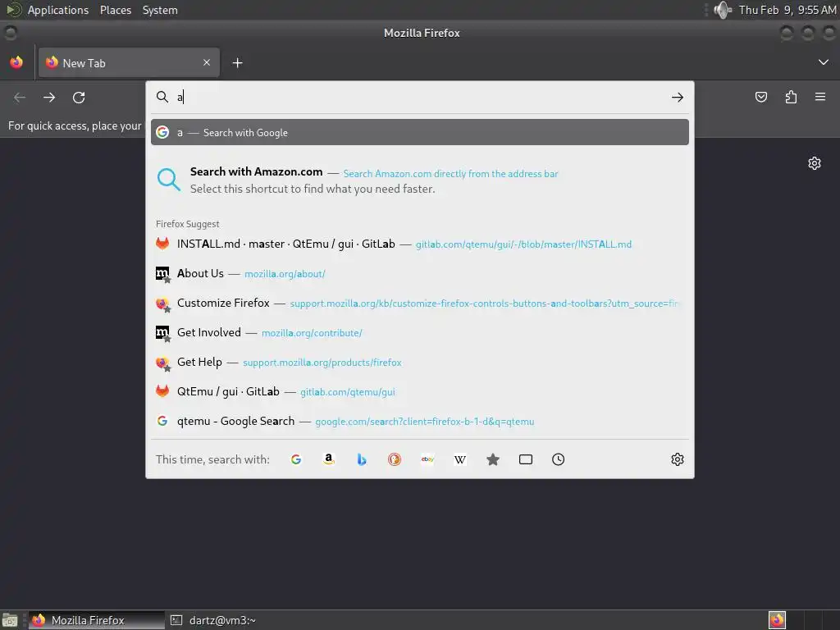Viewport: 840px width, 630px height.
Task: Search in open Tabs icon
Action: point(526,459)
